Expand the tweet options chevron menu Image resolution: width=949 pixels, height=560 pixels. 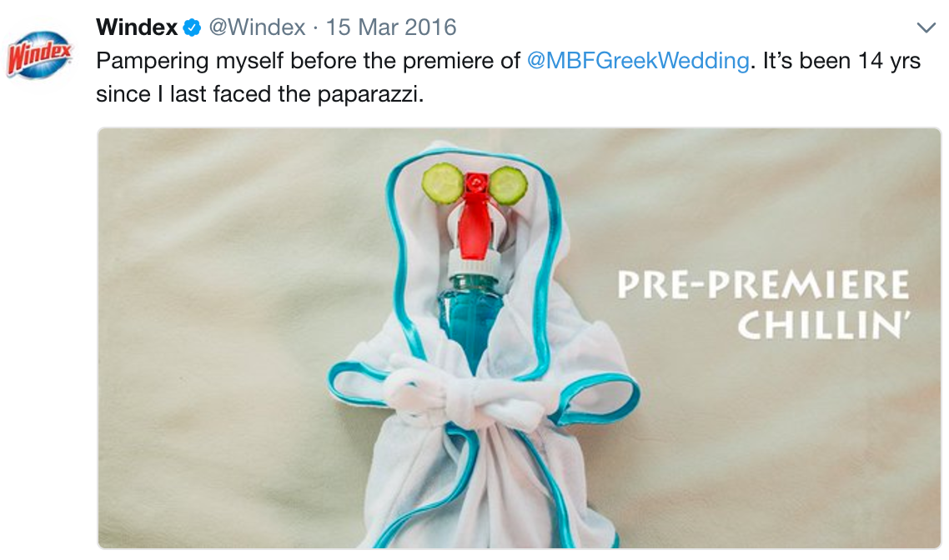pos(926,27)
